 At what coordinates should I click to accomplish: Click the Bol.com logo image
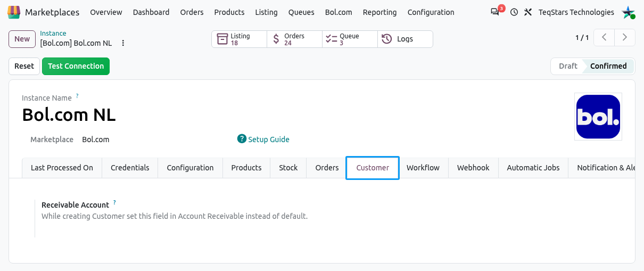coord(598,117)
